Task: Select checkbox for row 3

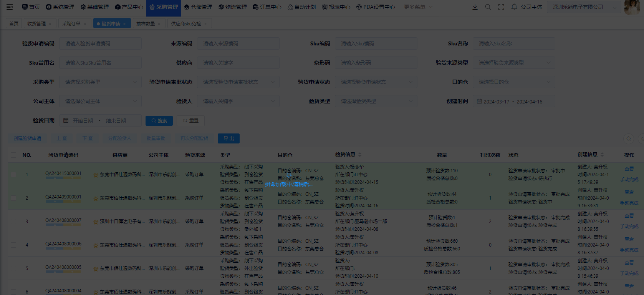Action: [13, 222]
